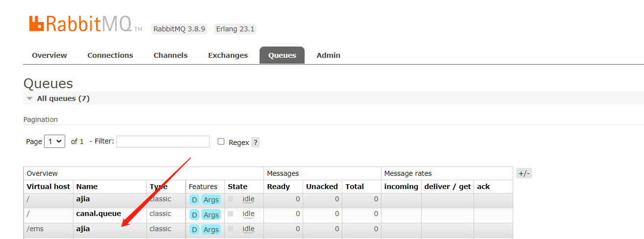The width and height of the screenshot is (644, 239).
Task: Open the ajia queue in /ems virtual host
Action: click(x=83, y=229)
